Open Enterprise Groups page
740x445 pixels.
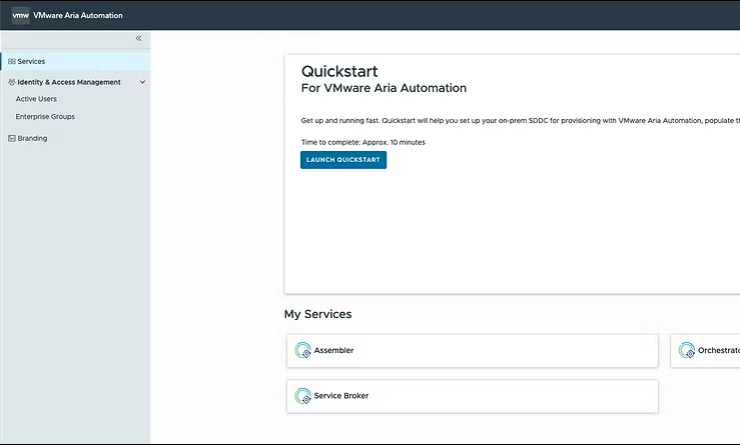[45, 117]
